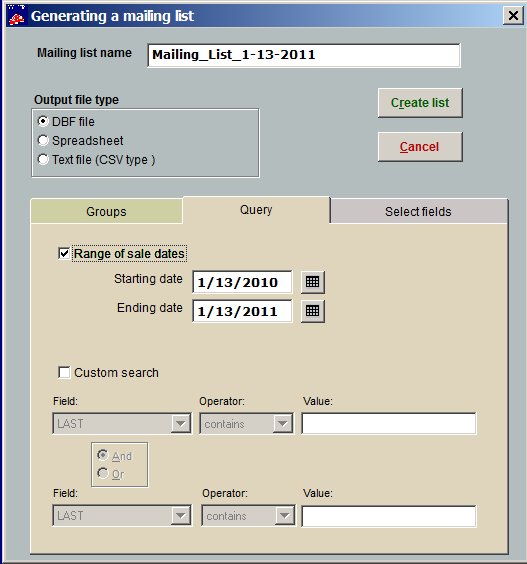
Task: Click the Cancel button
Action: tap(420, 147)
